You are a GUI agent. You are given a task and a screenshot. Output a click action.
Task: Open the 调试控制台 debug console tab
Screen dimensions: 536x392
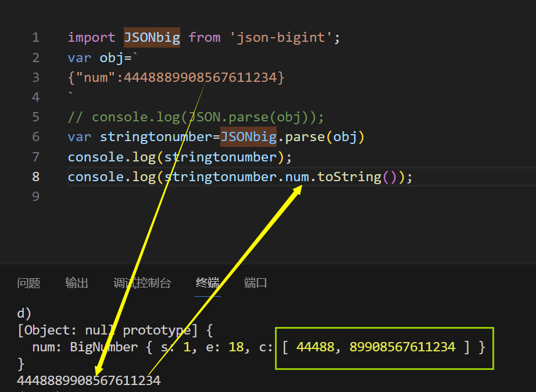click(x=142, y=283)
